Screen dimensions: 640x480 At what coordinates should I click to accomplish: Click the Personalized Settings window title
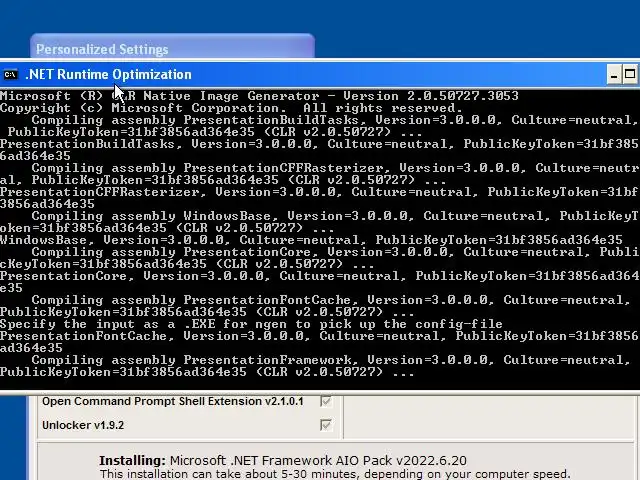coord(102,49)
